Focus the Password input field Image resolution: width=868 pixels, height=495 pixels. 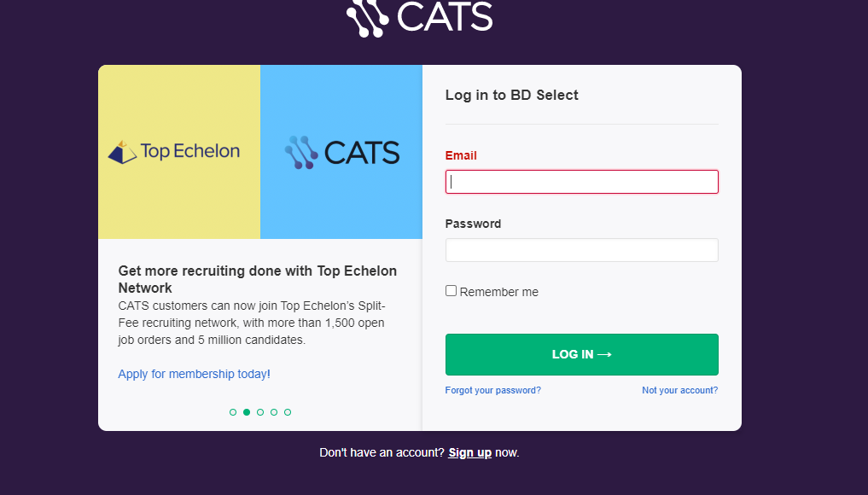click(x=582, y=250)
